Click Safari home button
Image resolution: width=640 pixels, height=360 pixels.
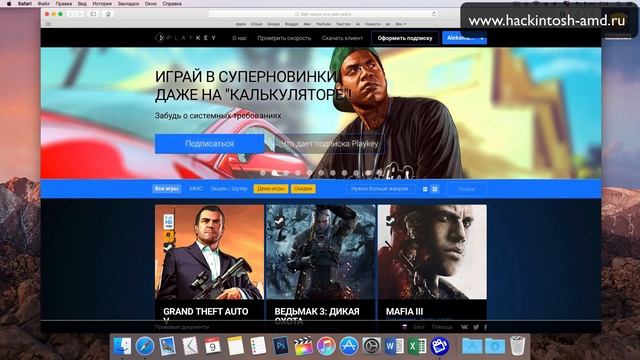tap(108, 14)
